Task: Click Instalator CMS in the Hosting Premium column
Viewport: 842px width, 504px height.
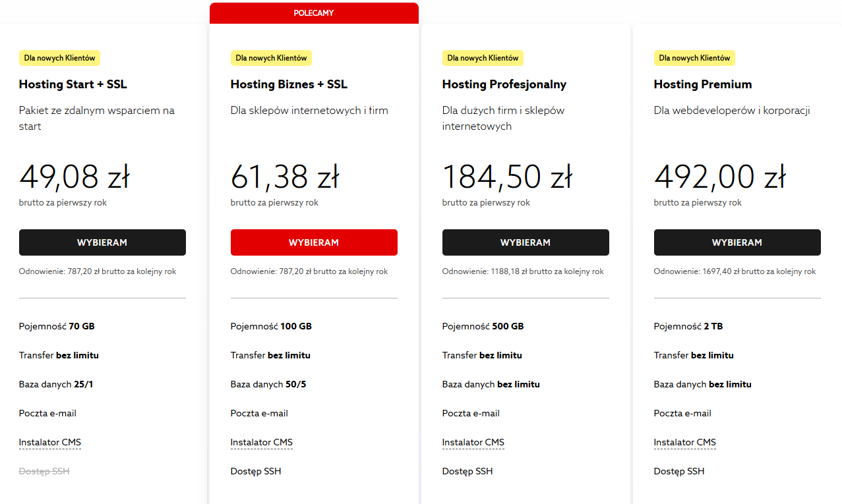Action: click(x=685, y=442)
